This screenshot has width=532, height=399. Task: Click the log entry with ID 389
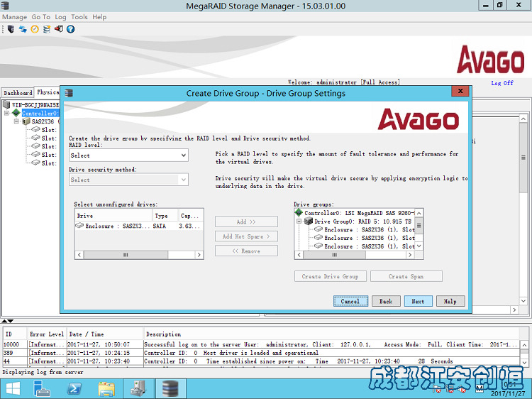pos(260,353)
